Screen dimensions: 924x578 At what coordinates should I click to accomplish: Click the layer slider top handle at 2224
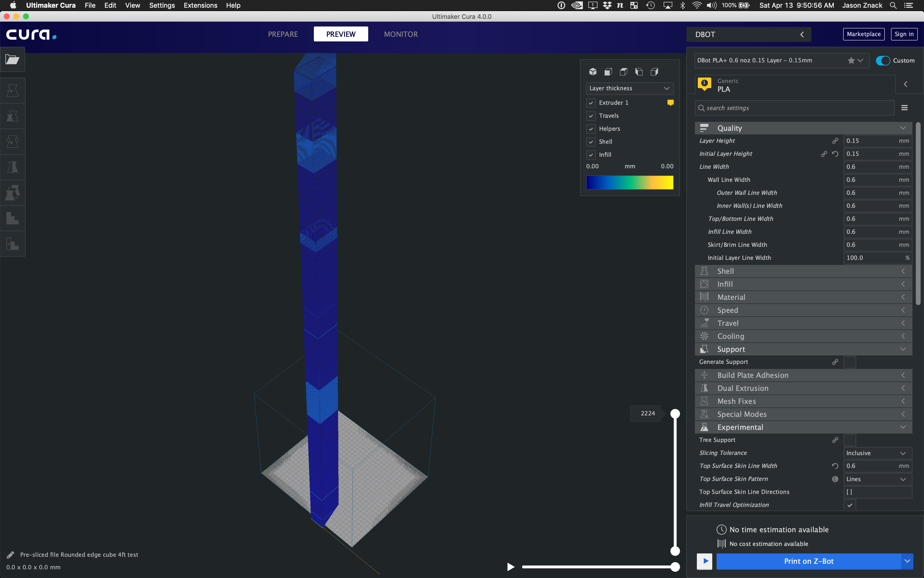[x=675, y=413]
